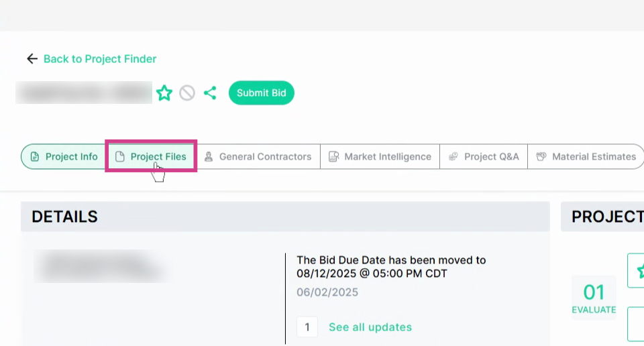Favorite the project with the star icon
Image resolution: width=644 pixels, height=346 pixels.
164,93
